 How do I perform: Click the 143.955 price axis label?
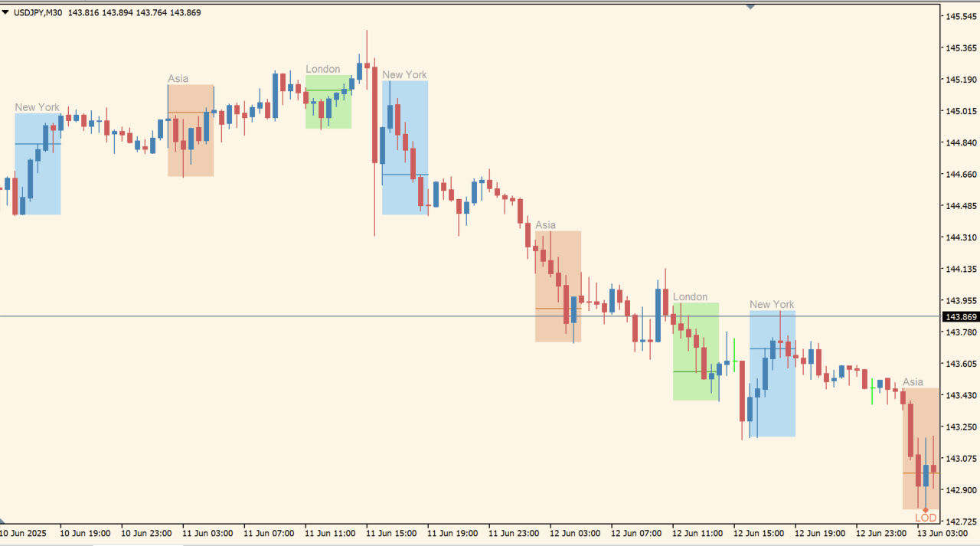click(x=960, y=301)
